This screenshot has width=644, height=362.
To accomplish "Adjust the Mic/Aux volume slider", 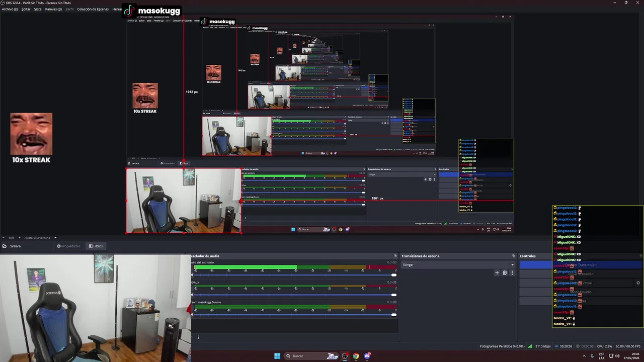I will 294,295.
